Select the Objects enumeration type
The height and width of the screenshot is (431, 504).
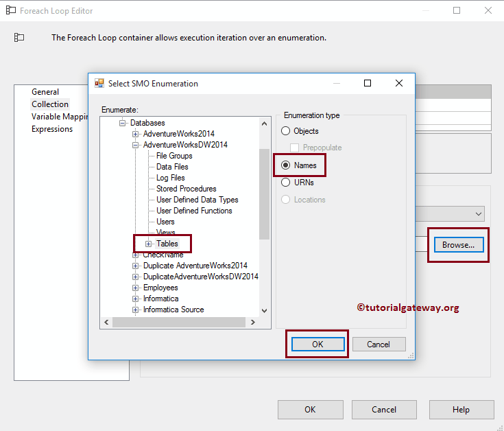point(285,131)
